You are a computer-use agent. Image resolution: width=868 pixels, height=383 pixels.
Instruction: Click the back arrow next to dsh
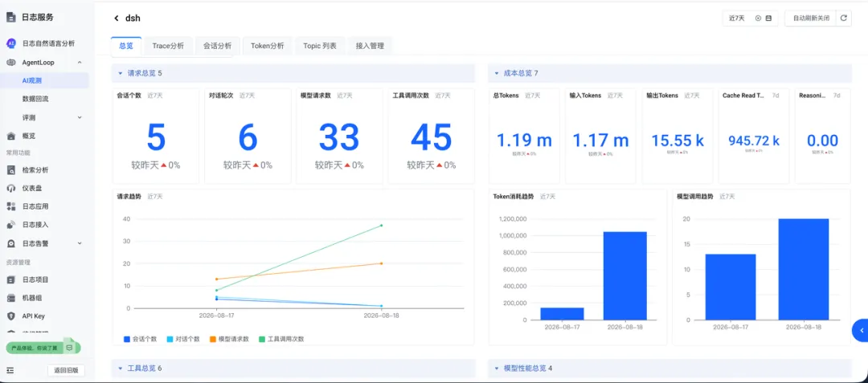click(x=117, y=18)
